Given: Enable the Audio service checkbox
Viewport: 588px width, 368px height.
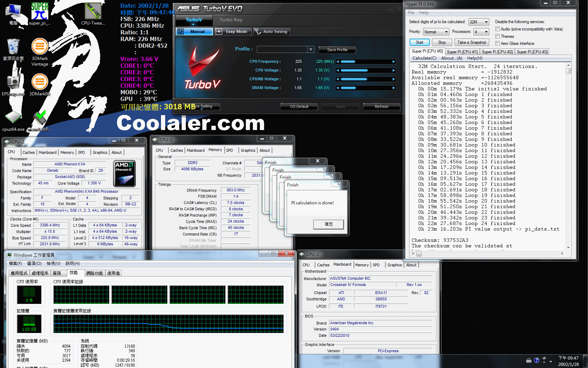Looking at the screenshot, I should (x=497, y=29).
